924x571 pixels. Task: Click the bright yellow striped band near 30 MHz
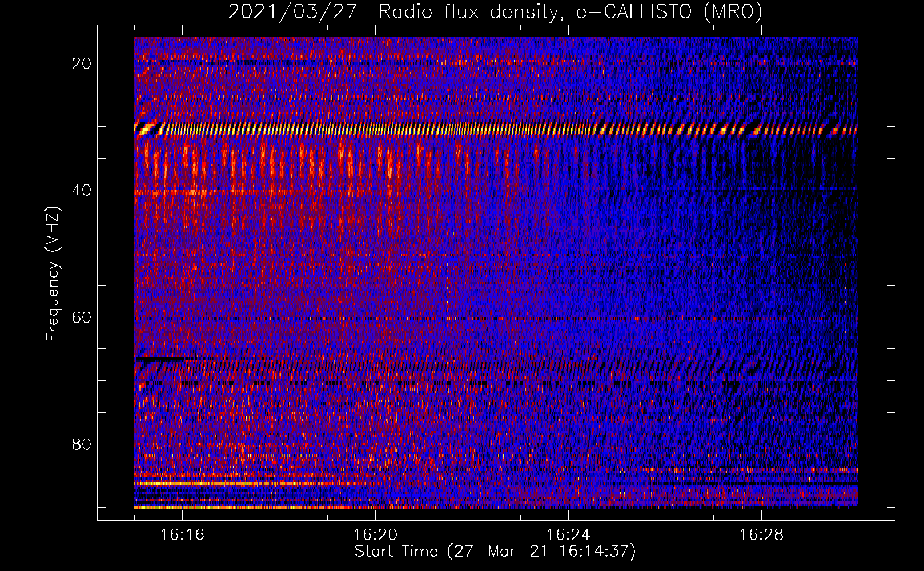tap(496, 130)
